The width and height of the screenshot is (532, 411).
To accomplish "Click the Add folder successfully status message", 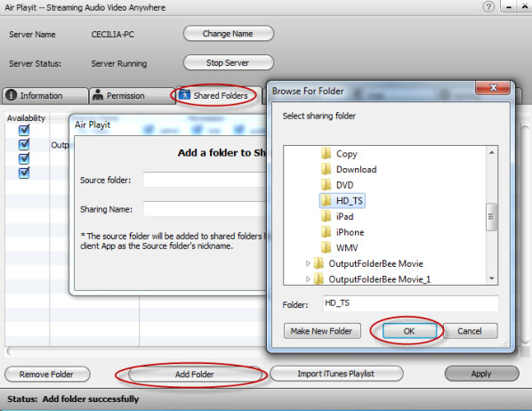I will pos(91,399).
